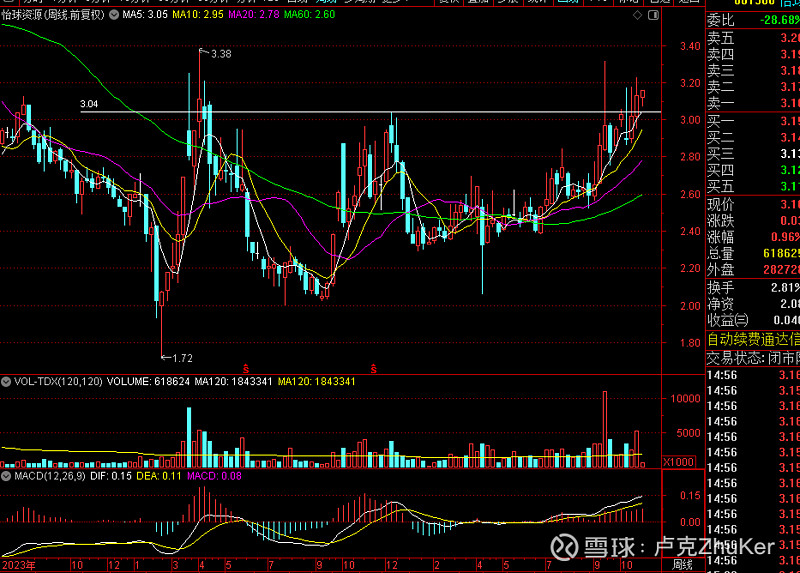The width and height of the screenshot is (800, 573).
Task: Click the 2023年 label on time axis
Action: [x=19, y=565]
